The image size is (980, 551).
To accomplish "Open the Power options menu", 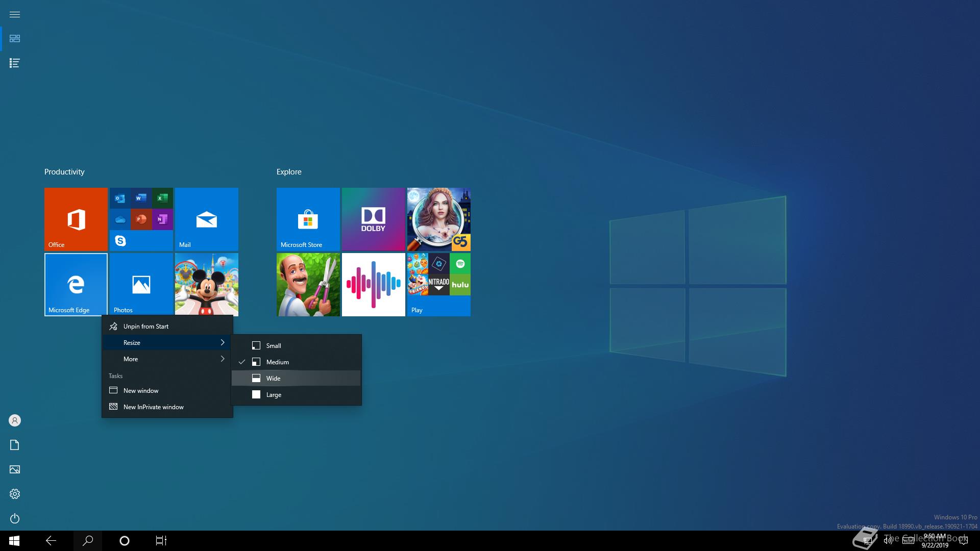I will coord(15,518).
